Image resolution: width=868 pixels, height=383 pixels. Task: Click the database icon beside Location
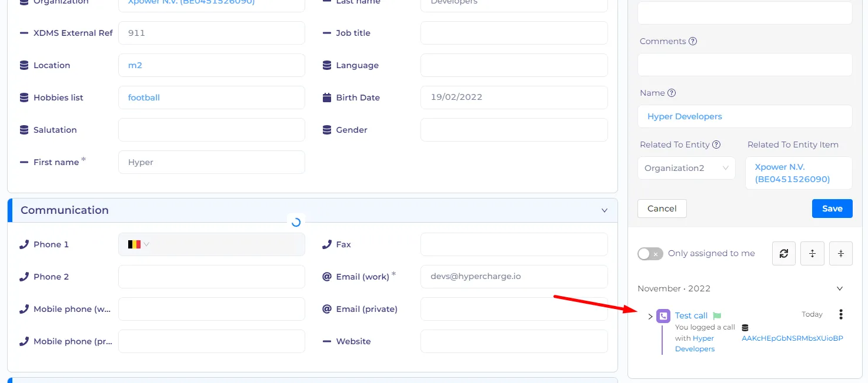24,65
